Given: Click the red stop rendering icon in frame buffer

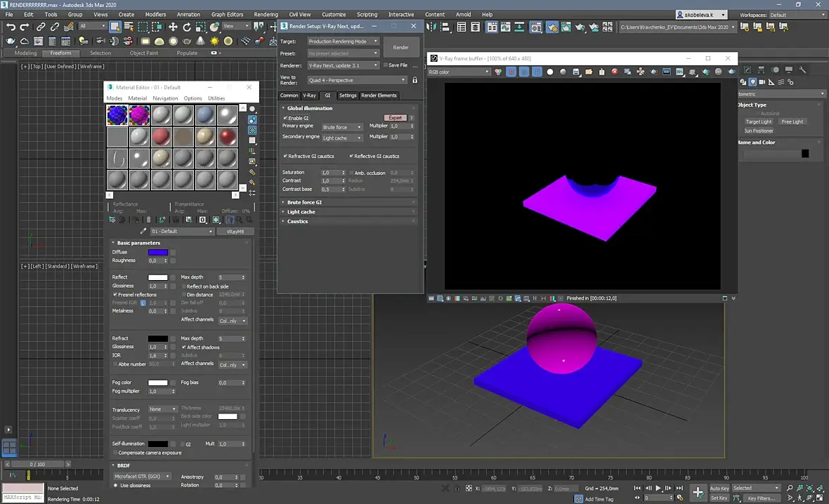Looking at the screenshot, I should (614, 72).
